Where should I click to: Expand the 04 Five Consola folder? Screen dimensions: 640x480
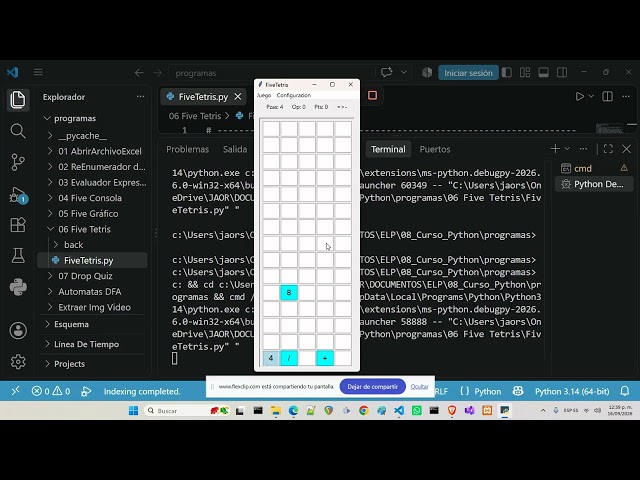coord(50,198)
